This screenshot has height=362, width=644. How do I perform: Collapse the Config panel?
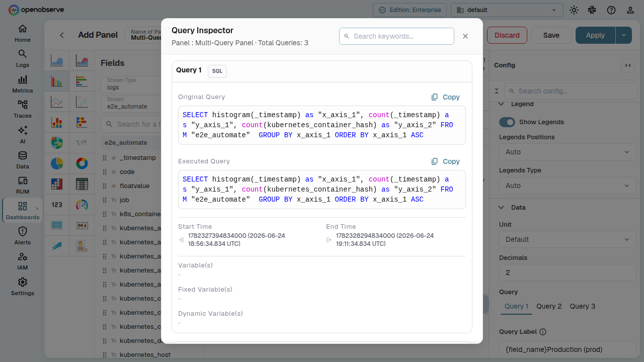point(627,65)
